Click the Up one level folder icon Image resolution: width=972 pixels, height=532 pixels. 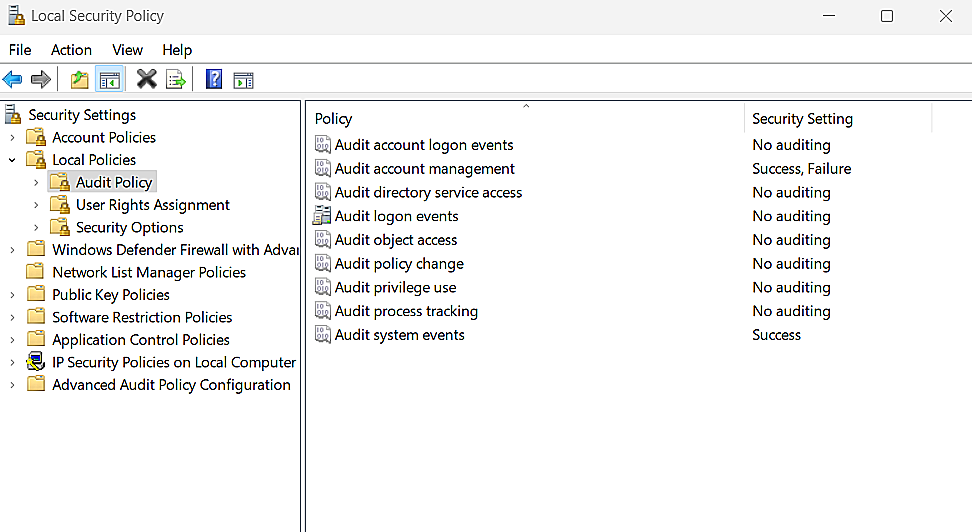click(80, 79)
